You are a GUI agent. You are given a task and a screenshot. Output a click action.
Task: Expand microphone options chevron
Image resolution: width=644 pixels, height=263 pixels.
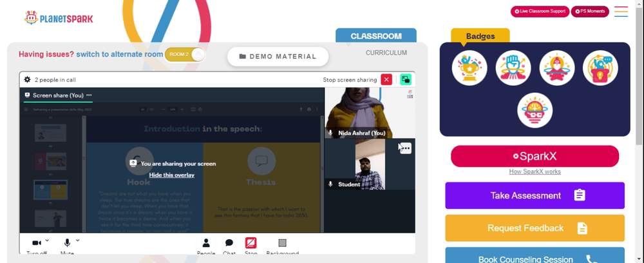(x=78, y=240)
